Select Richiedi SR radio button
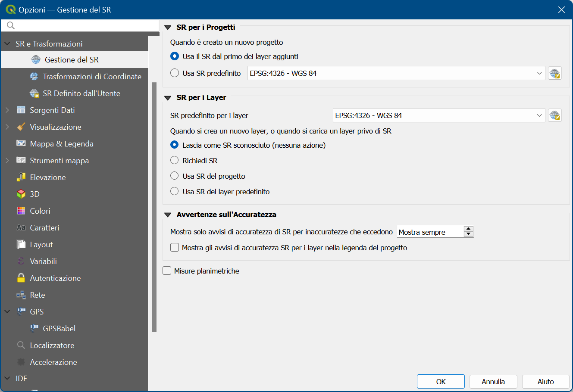Screen dimensions: 573x392 [x=175, y=161]
